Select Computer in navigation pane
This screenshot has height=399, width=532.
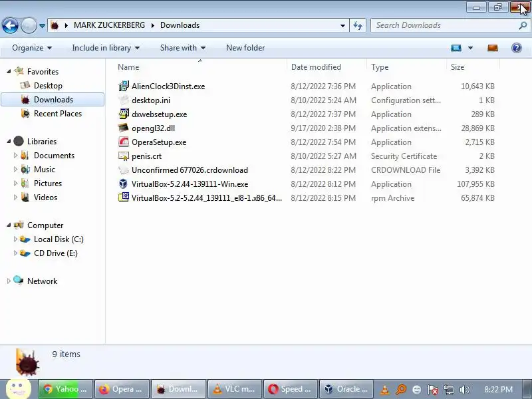pos(45,225)
